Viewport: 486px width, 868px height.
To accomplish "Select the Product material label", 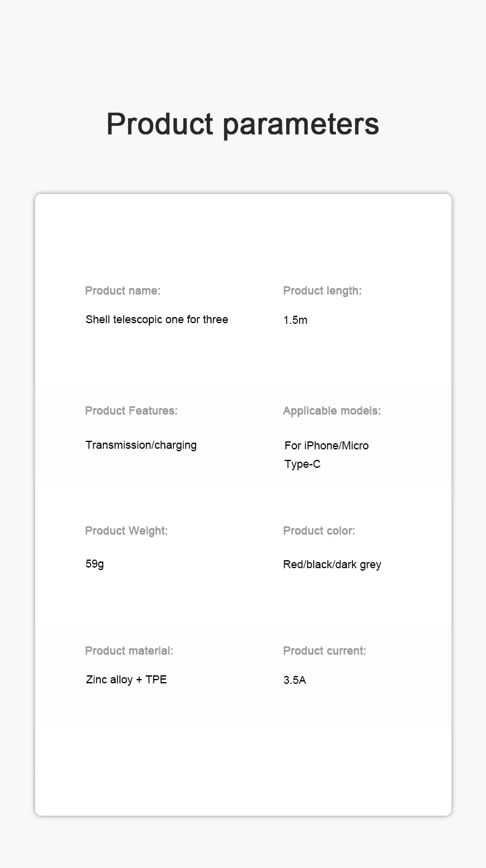I will pyautogui.click(x=129, y=651).
